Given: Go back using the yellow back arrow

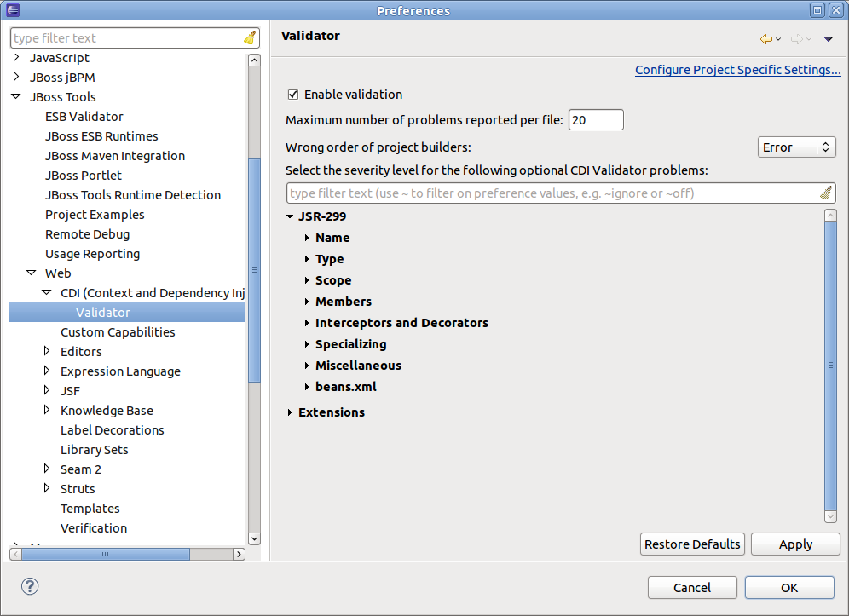Looking at the screenshot, I should pyautogui.click(x=765, y=39).
